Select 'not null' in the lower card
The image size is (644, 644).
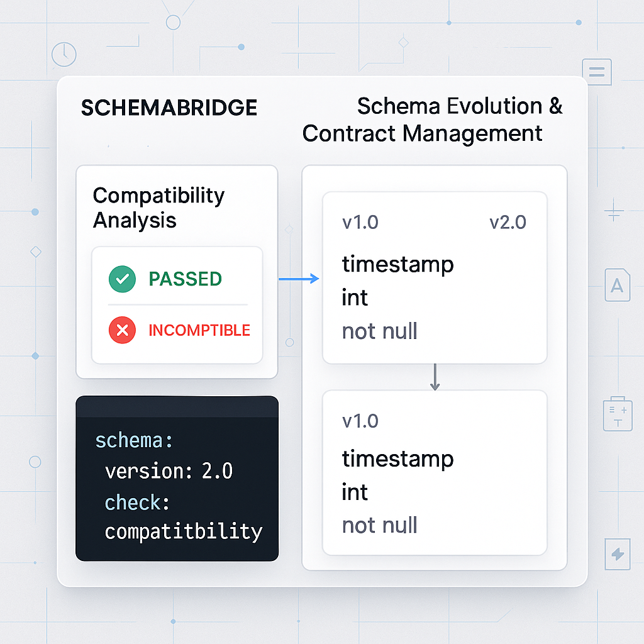(x=379, y=525)
